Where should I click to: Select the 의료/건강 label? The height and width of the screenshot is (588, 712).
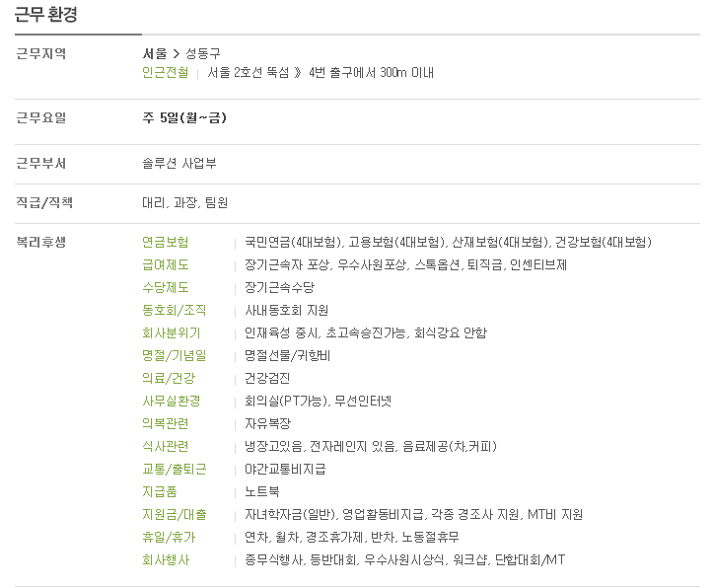[169, 379]
